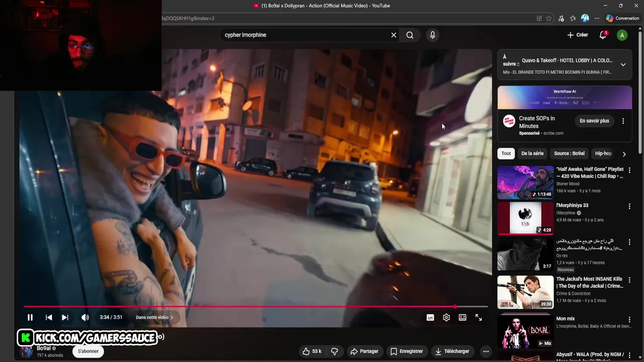Switch to theater mode
Viewport: 644px width, 362px height.
[x=462, y=317]
